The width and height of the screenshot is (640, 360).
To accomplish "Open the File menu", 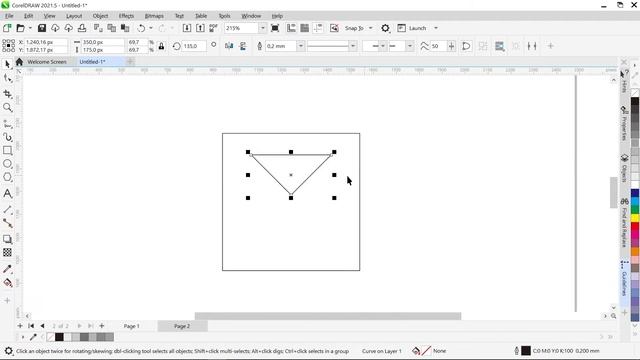I will click(9, 16).
